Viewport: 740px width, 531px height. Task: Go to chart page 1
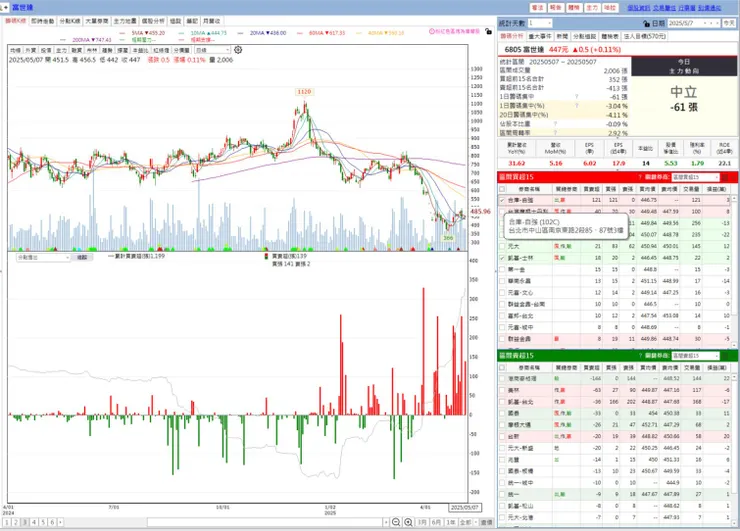click(x=7, y=522)
